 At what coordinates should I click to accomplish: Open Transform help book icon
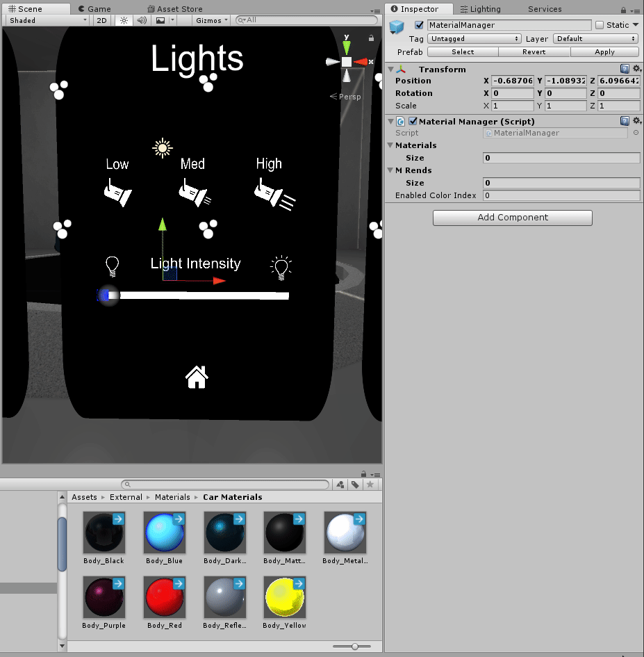pos(625,69)
